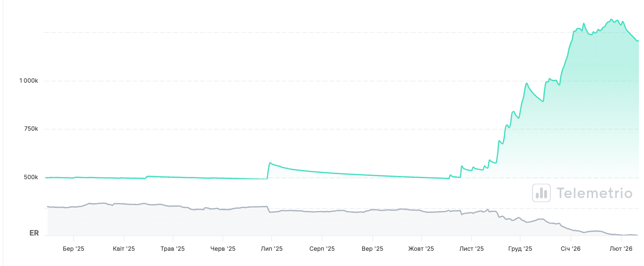
Task: Select the Лип '25 timeline label
Action: pyautogui.click(x=272, y=249)
